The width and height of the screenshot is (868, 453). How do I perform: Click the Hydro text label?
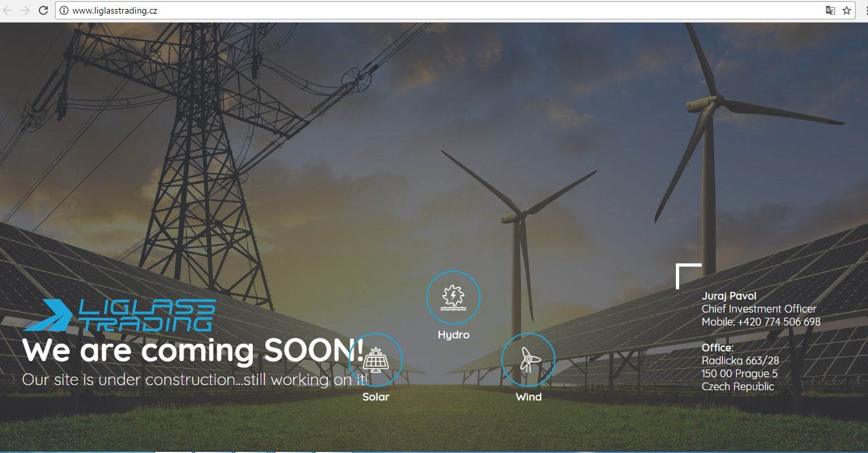click(x=453, y=335)
